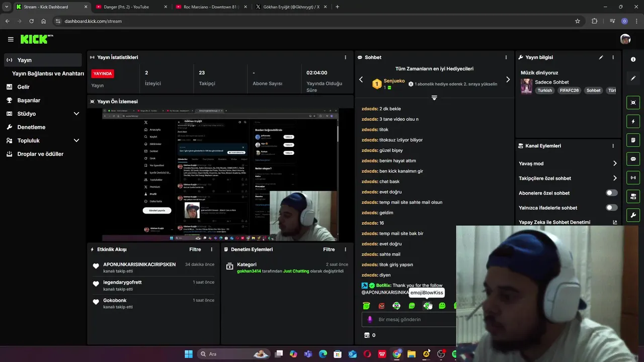644x362 pixels.
Task: Open Denetim Eylemleri three-dot options
Action: coord(345,249)
